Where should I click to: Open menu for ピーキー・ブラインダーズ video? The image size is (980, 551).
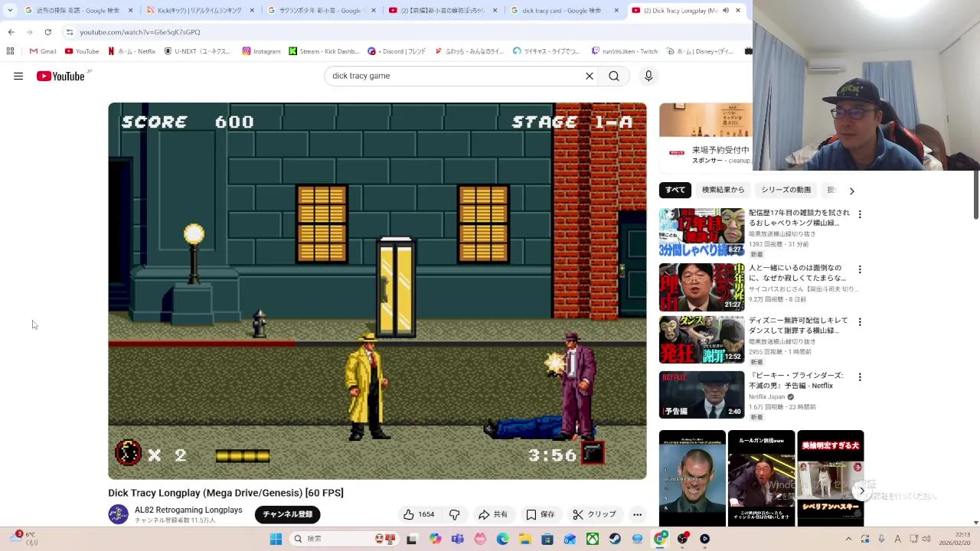point(860,377)
